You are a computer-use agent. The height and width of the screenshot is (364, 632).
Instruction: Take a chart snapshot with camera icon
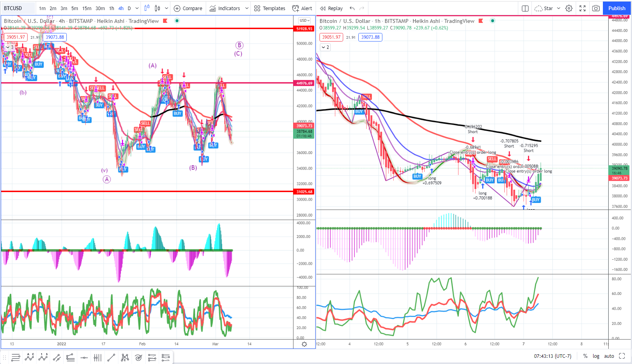[596, 8]
